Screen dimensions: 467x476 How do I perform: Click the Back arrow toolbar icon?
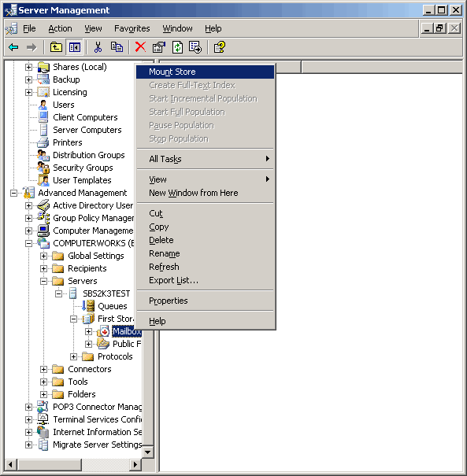point(13,47)
